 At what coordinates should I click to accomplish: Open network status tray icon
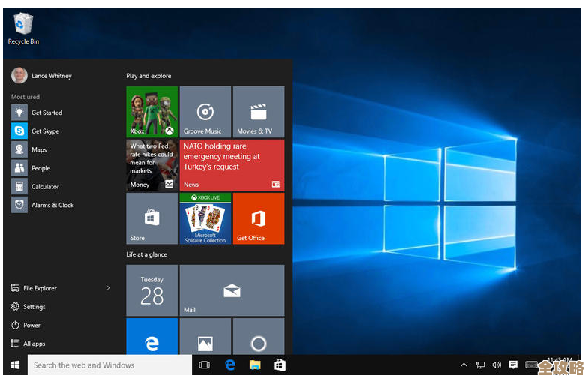[x=480, y=365]
